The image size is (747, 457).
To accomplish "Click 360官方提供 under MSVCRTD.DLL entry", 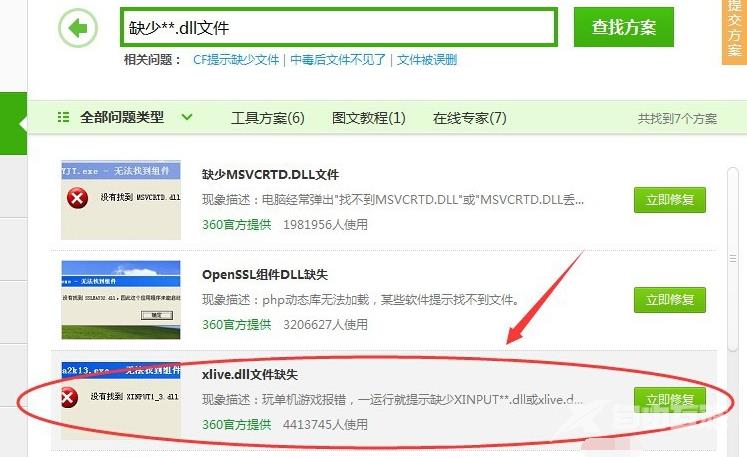I will pos(237,224).
